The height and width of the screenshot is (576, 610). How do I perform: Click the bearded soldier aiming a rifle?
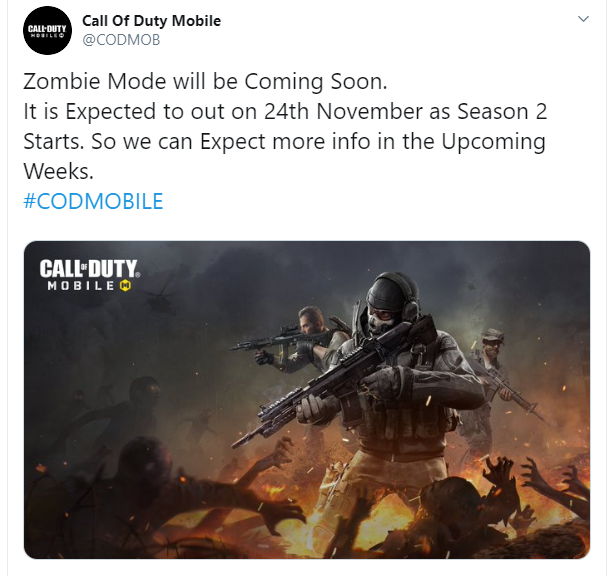[x=307, y=338]
